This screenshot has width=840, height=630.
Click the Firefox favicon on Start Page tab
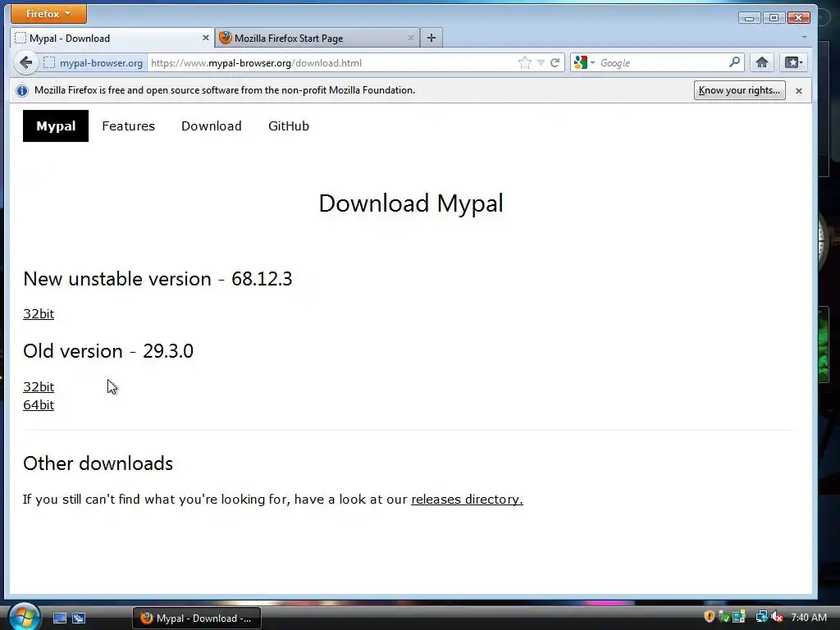pyautogui.click(x=226, y=38)
